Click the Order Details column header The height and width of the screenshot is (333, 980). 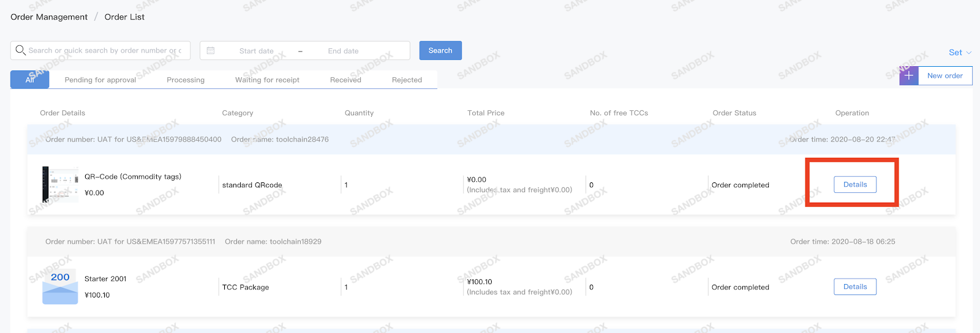coord(62,113)
